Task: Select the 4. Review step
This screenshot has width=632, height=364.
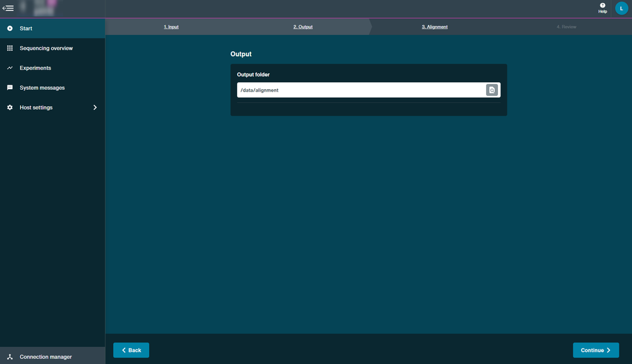Action: 566,27
